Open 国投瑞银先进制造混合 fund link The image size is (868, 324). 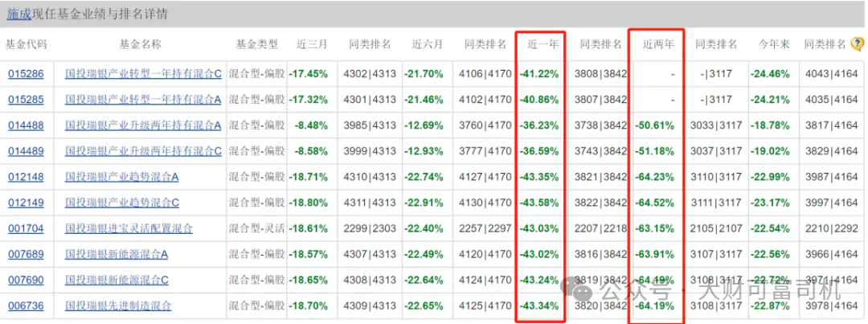[118, 306]
